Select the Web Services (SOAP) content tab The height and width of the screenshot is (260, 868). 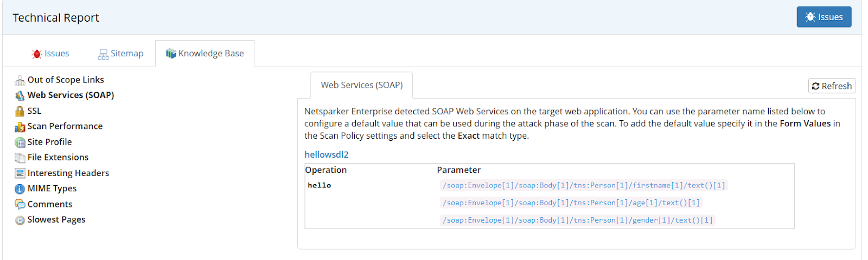[361, 85]
